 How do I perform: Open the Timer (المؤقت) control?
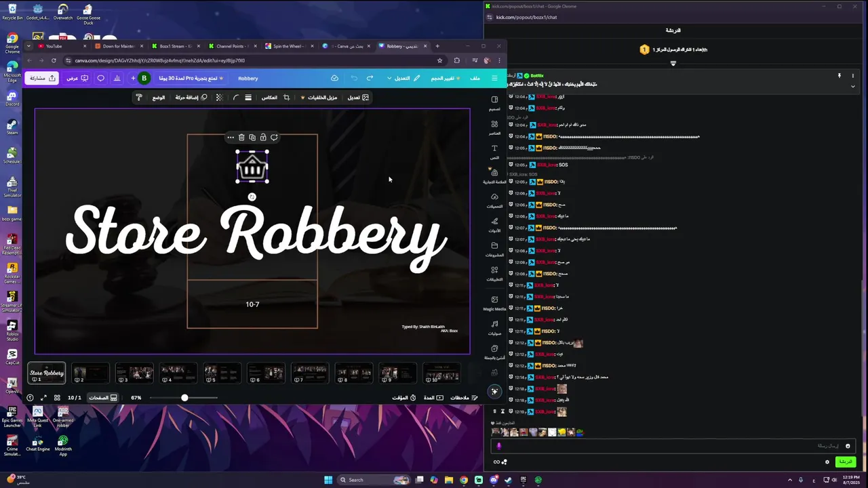[404, 398]
